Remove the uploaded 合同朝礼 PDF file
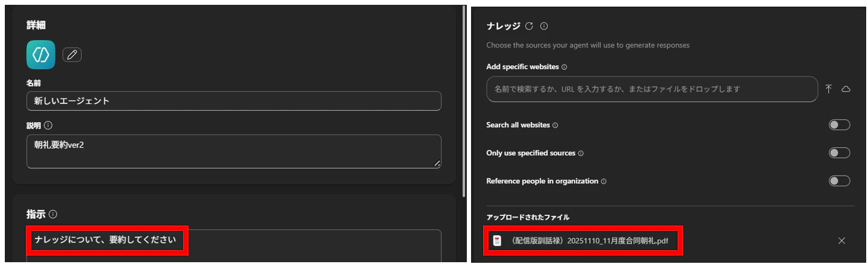 [841, 241]
